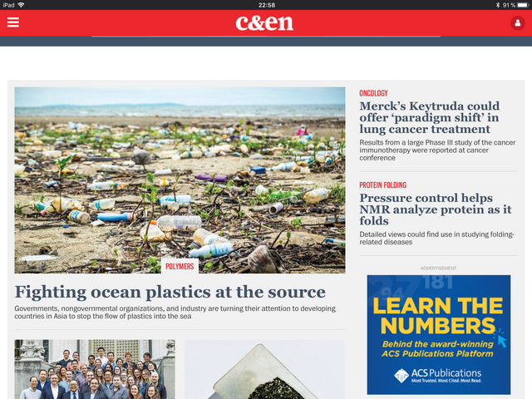The height and width of the screenshot is (399, 532).
Task: Open the Polymers category tag
Action: pyautogui.click(x=180, y=266)
